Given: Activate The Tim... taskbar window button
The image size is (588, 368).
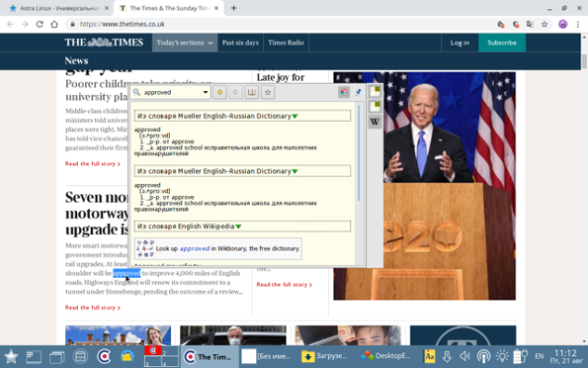Looking at the screenshot, I should [x=210, y=356].
